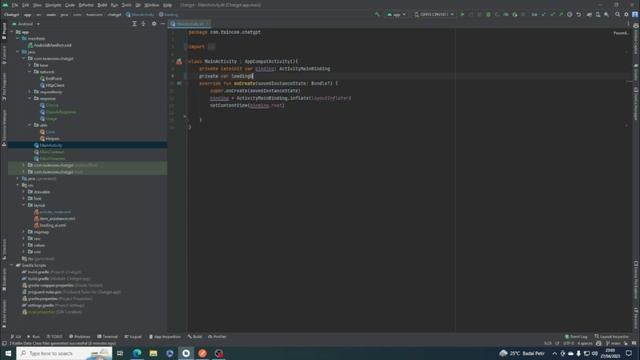640x360 pixels.
Task: Collapse all nodes in Project panel
Action: tap(143, 24)
